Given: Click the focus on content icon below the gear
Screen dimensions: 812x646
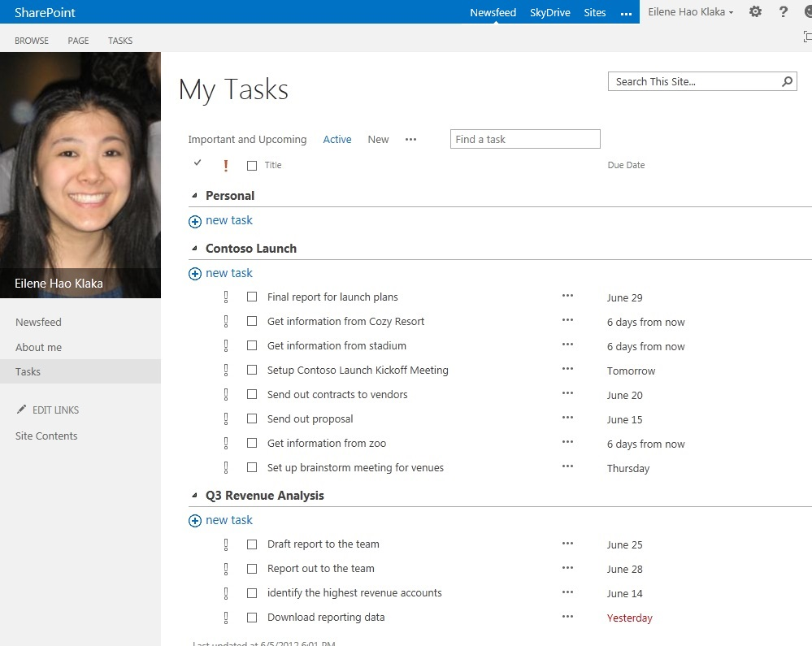Looking at the screenshot, I should 806,37.
